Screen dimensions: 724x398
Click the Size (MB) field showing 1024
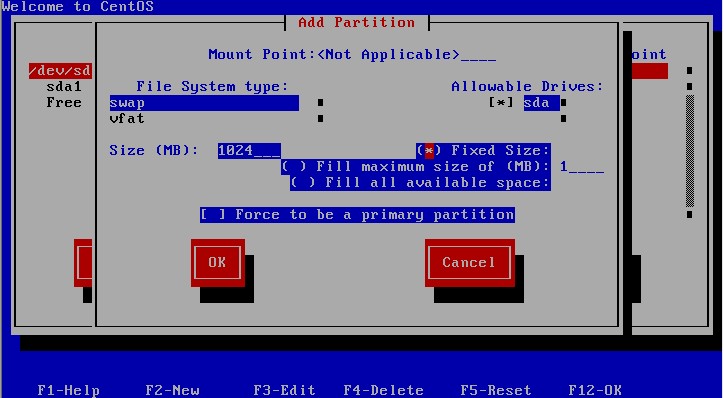249,151
